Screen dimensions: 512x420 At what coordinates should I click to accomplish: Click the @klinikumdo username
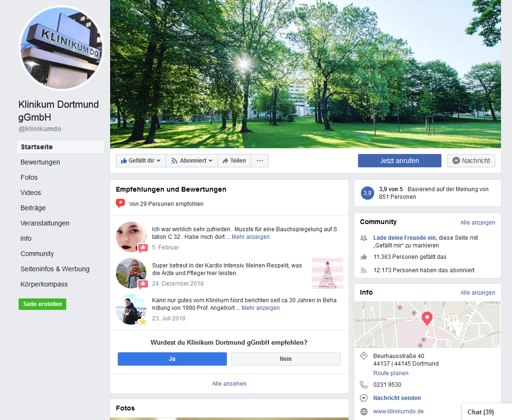pos(40,129)
